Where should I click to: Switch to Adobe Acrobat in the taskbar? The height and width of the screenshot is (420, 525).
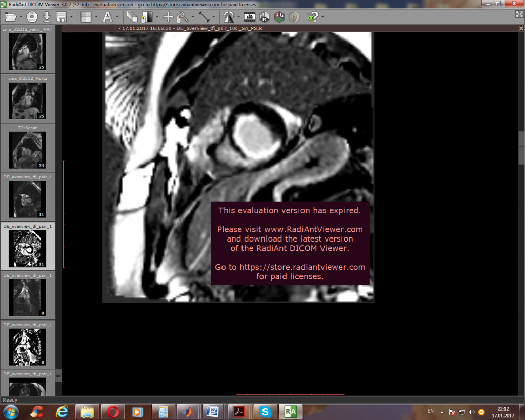pyautogui.click(x=239, y=412)
